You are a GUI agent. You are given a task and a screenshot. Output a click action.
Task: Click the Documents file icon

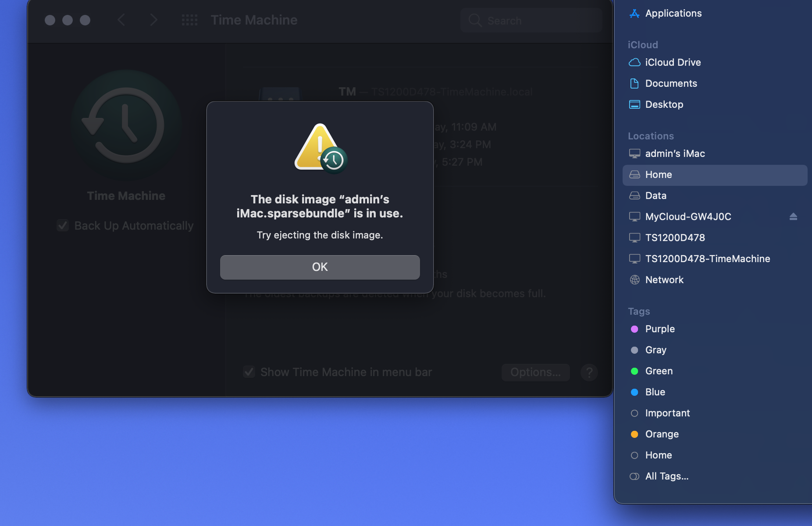[634, 83]
